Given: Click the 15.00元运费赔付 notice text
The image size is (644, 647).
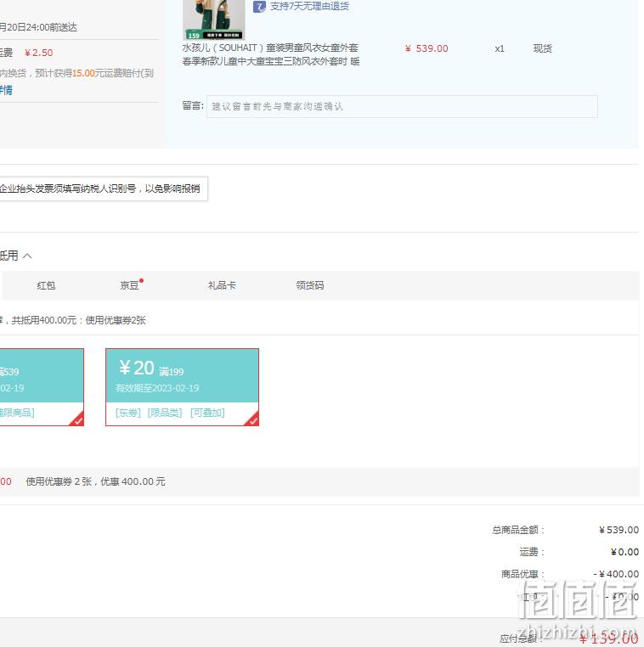Looking at the screenshot, I should (x=76, y=74).
